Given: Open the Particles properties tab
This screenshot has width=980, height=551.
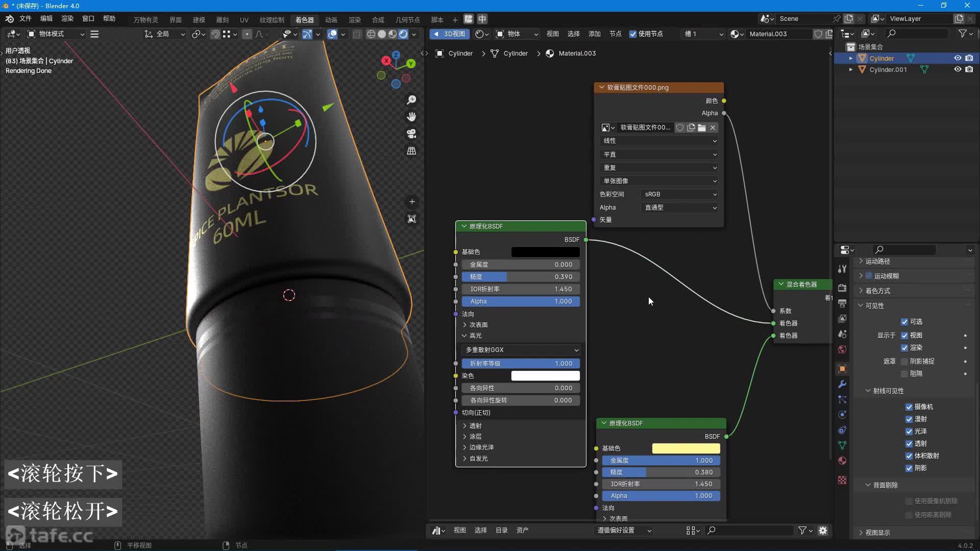Looking at the screenshot, I should tap(842, 399).
